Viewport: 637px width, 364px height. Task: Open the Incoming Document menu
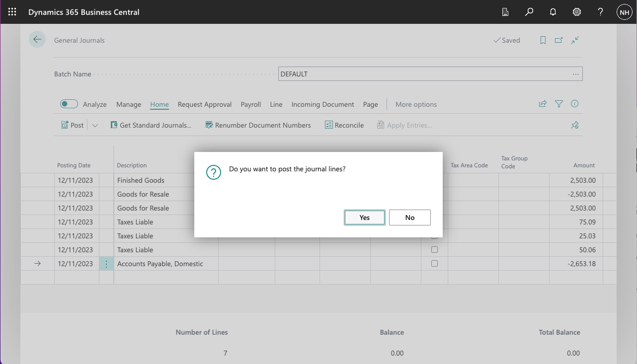pyautogui.click(x=323, y=104)
